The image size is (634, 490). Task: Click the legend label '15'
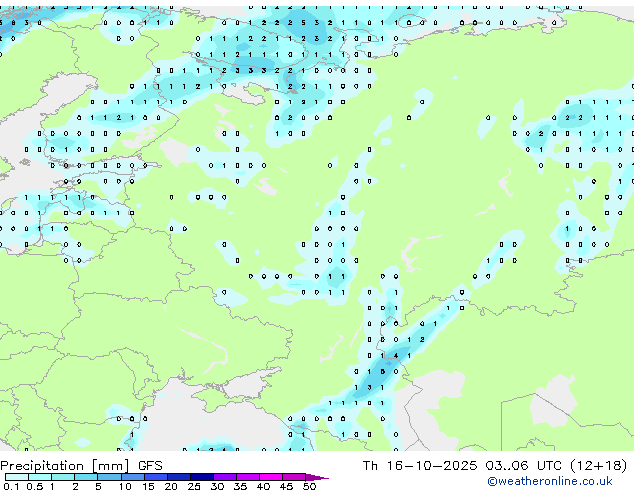click(x=148, y=486)
